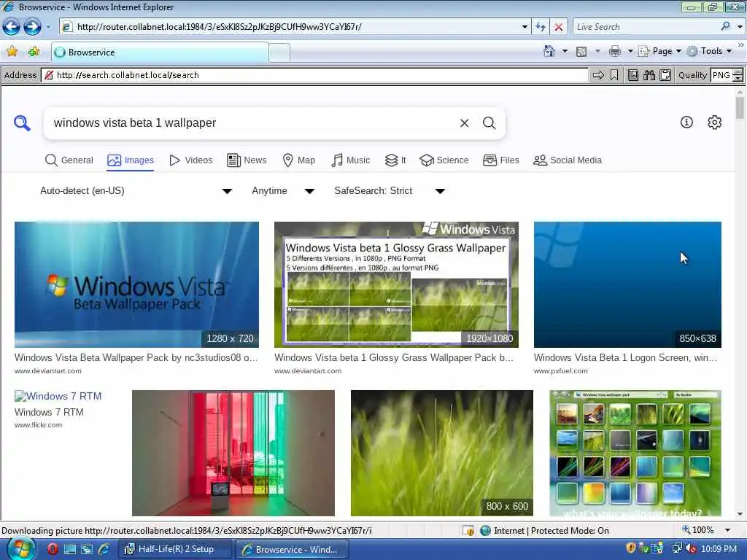This screenshot has height=560, width=747.
Task: Click Show Desktop icon in Quick Launch
Action: pos(70,549)
